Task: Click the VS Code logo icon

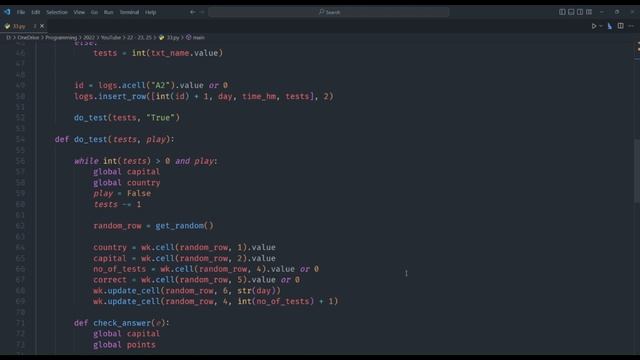Action: 7,12
